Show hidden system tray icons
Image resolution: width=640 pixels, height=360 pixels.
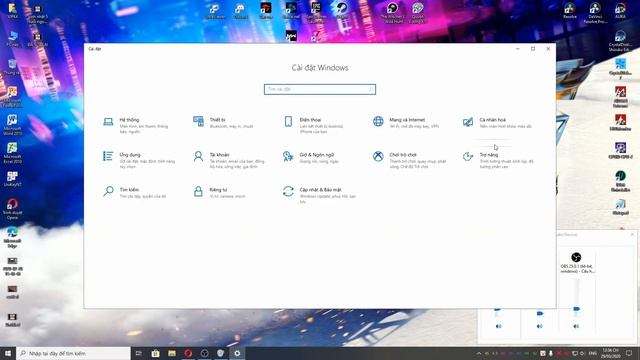pyautogui.click(x=479, y=353)
